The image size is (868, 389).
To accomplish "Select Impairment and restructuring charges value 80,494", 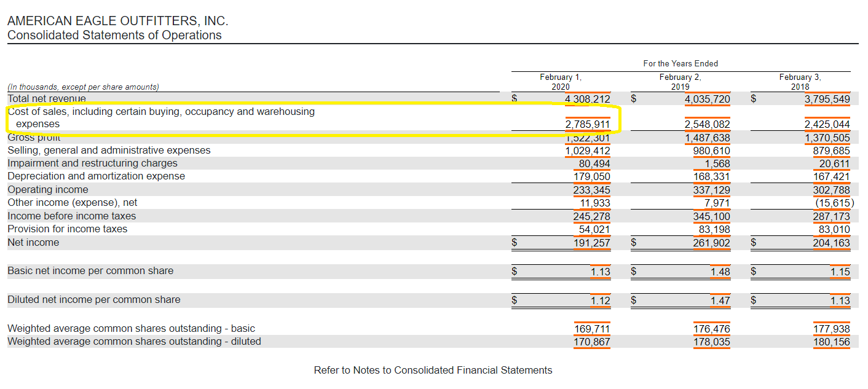I will tap(594, 163).
